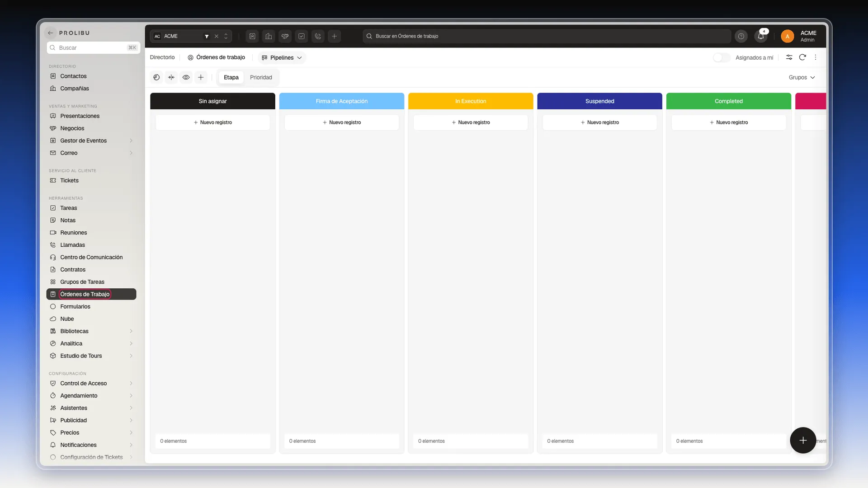The height and width of the screenshot is (488, 868).
Task: Open the Pipelines dropdown
Action: pos(282,57)
